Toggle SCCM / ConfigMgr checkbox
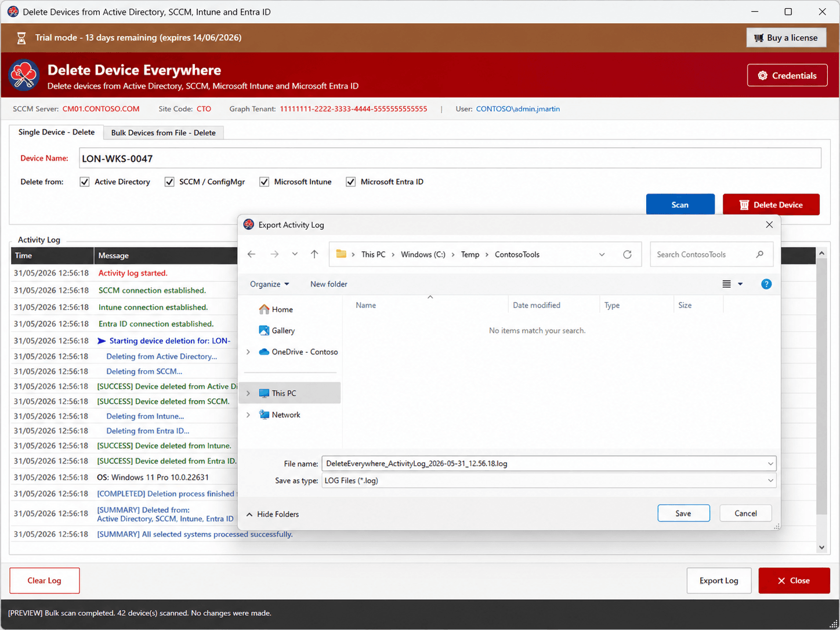Screen dimensions: 840x630 (x=169, y=182)
